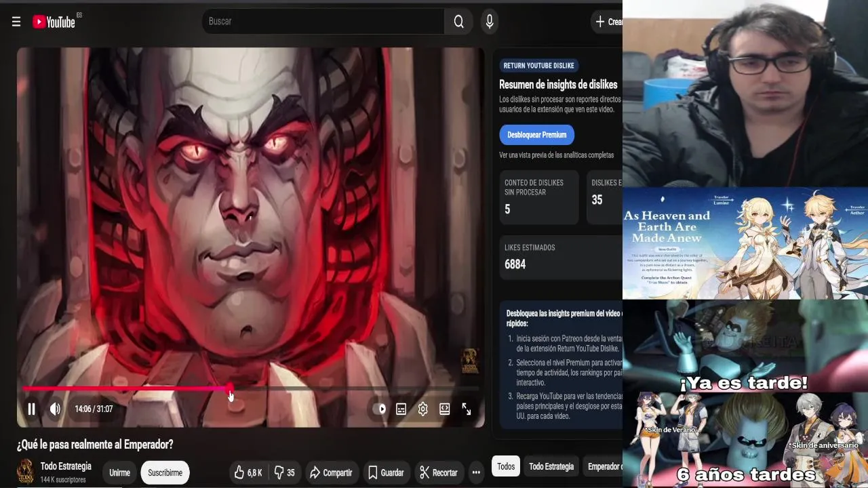Pause the video playback
Screen dimensions: 868x488
(x=31, y=409)
